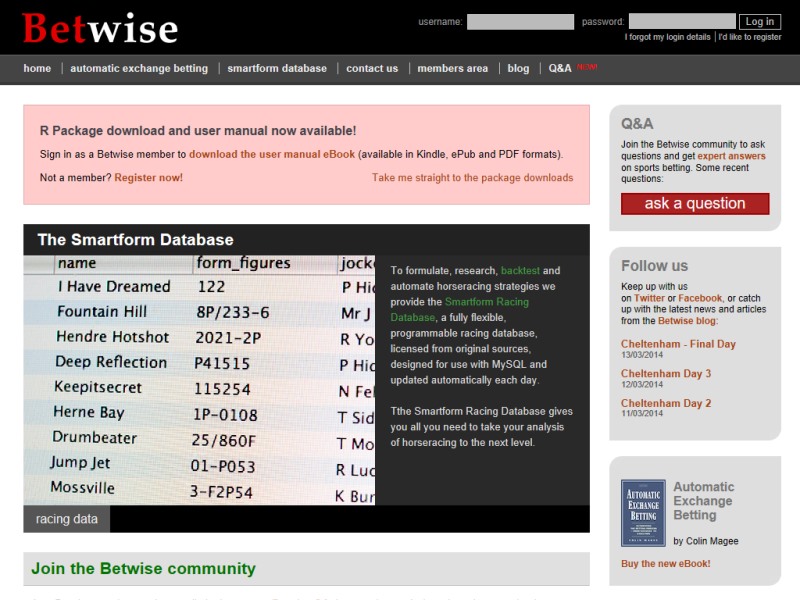Screen dimensions: 800x600
Task: Open the 'Betwise blog' link
Action: coord(687,320)
